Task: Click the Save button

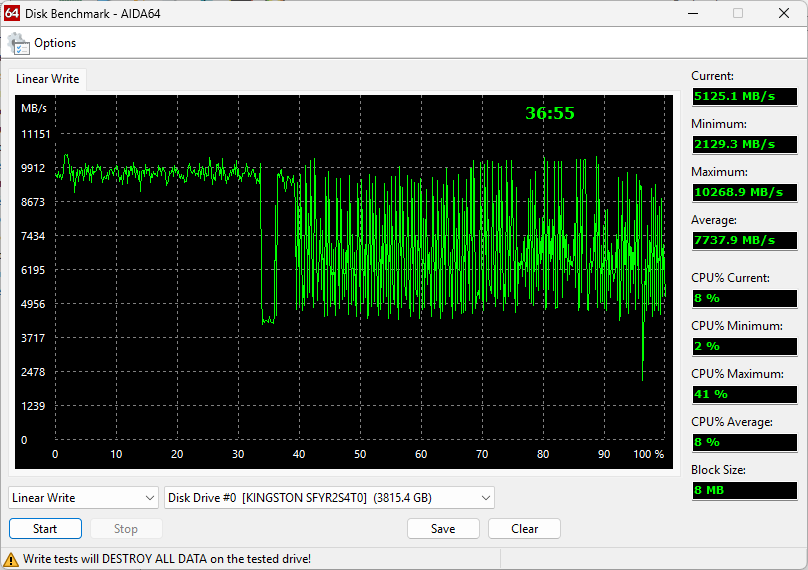Action: pyautogui.click(x=443, y=529)
